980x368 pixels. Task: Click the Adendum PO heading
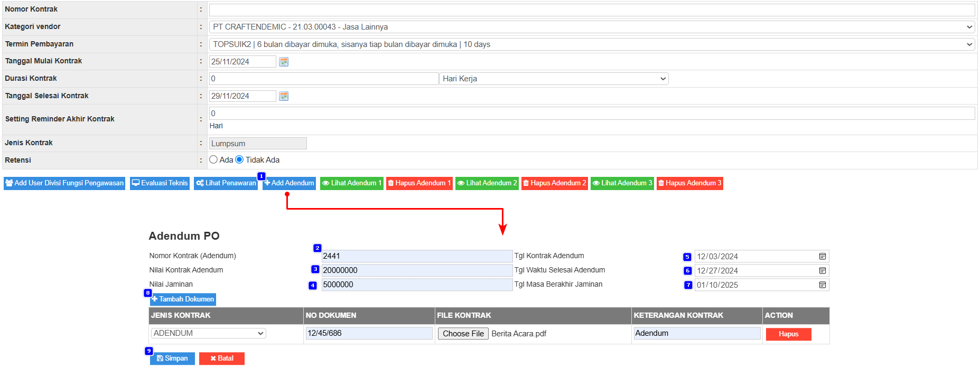[184, 236]
